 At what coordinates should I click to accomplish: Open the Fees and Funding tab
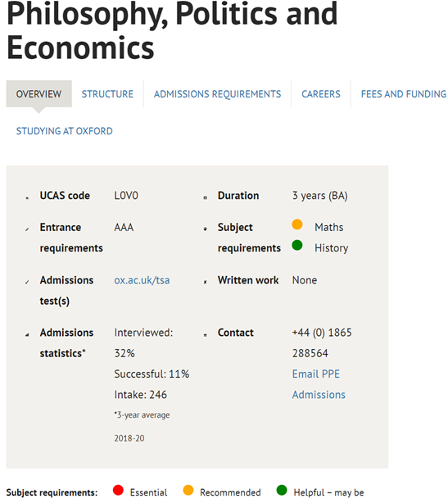[404, 93]
